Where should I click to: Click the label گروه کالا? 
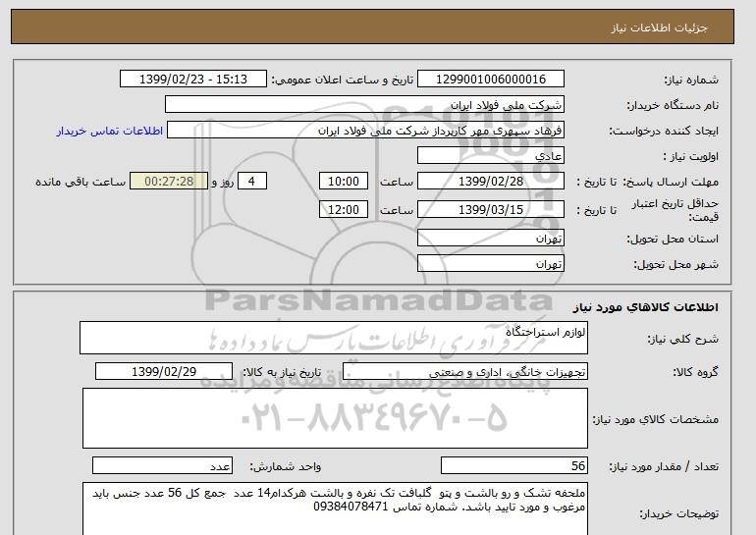(695, 372)
